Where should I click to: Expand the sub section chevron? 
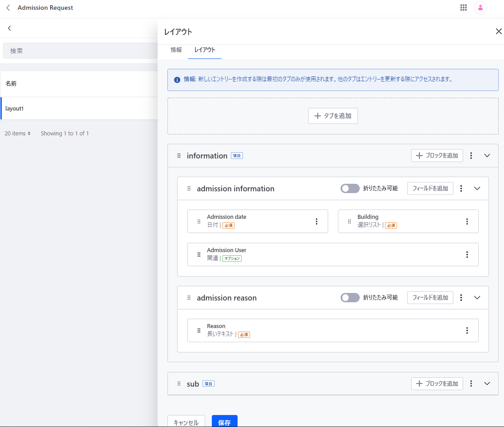coord(487,384)
